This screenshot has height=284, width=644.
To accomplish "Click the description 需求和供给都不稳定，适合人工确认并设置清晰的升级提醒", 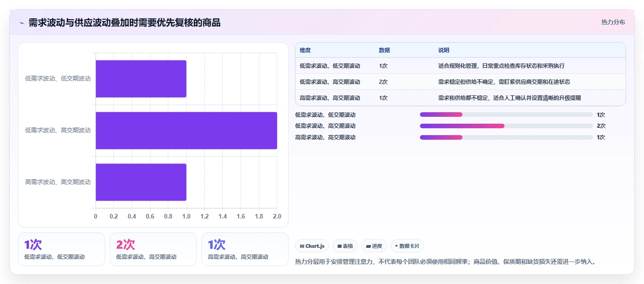I will 510,98.
